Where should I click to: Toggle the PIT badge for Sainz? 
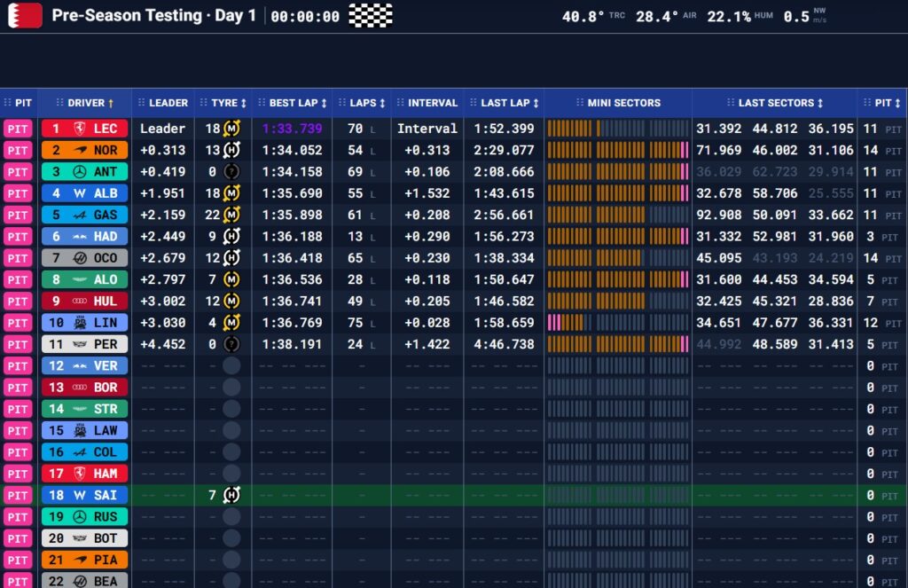click(18, 495)
